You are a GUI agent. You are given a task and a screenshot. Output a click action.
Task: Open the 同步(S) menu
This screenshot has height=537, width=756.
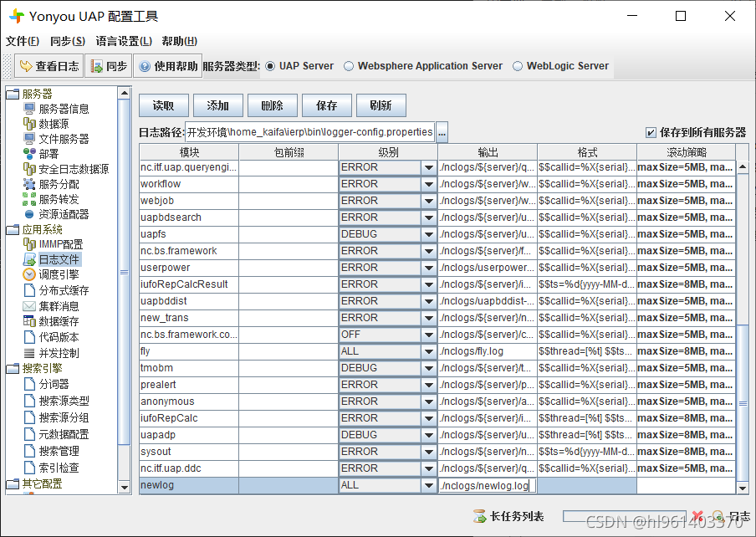click(x=68, y=41)
